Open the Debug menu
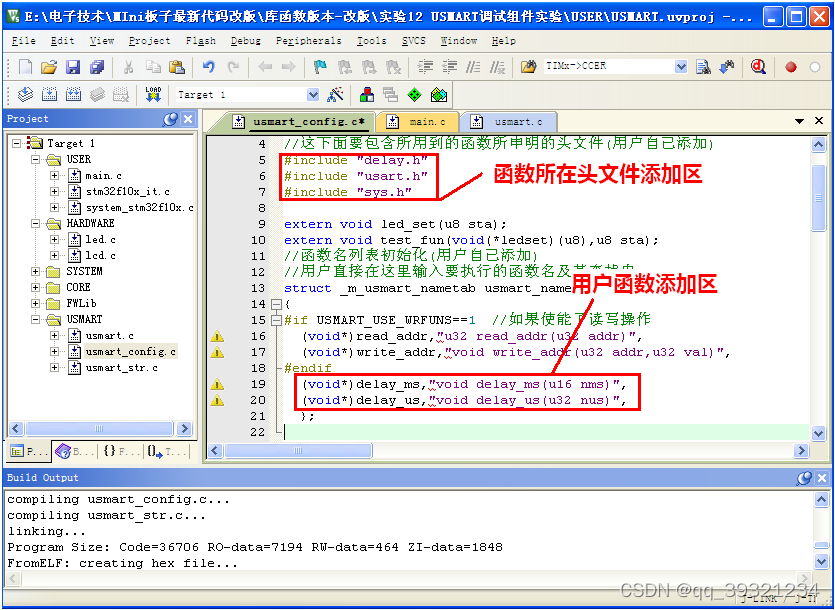835x610 pixels. coord(245,41)
